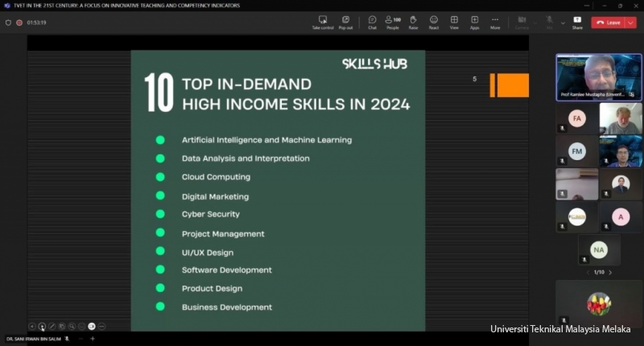Open the More actions menu
644x346 pixels.
495,22
